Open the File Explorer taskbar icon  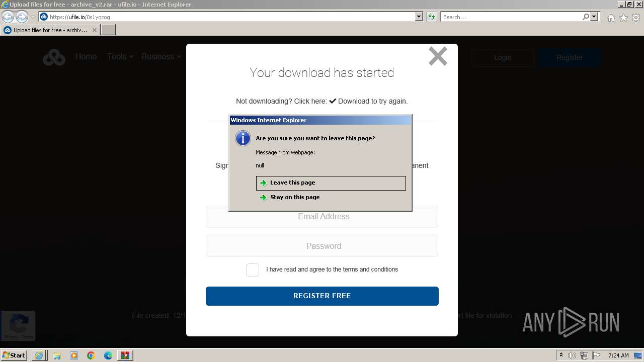click(57, 355)
